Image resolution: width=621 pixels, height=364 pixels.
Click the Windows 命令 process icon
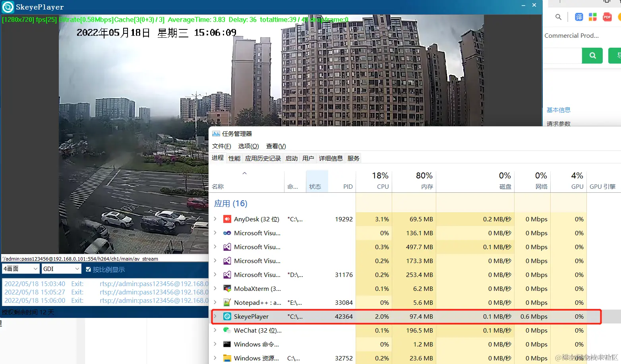[227, 344]
